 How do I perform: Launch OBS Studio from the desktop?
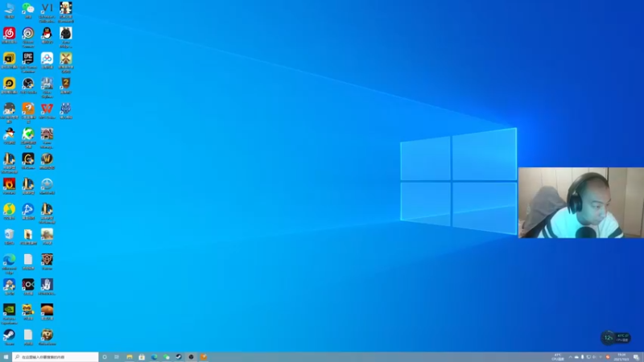pyautogui.click(x=28, y=85)
